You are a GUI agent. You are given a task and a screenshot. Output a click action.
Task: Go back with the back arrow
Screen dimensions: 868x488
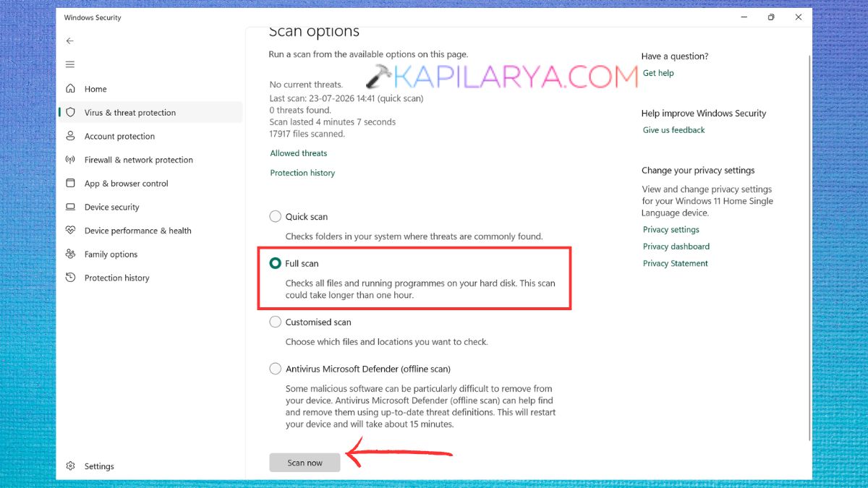[x=70, y=41]
